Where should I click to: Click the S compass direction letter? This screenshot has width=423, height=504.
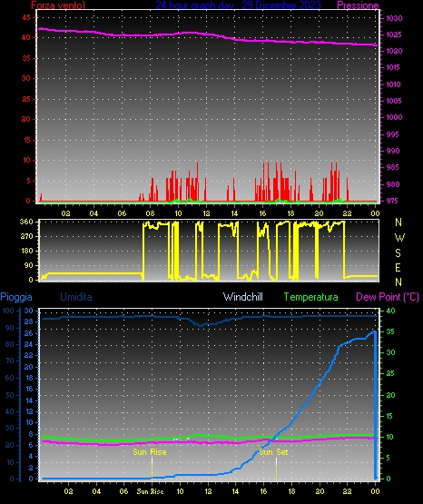(x=398, y=253)
